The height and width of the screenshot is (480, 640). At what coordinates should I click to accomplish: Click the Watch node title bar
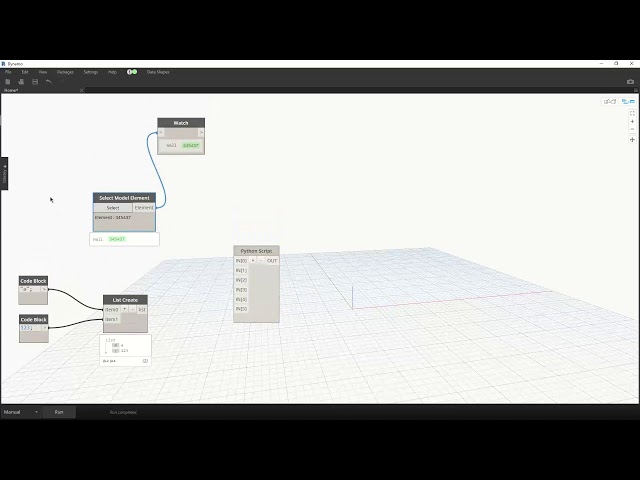pos(181,123)
